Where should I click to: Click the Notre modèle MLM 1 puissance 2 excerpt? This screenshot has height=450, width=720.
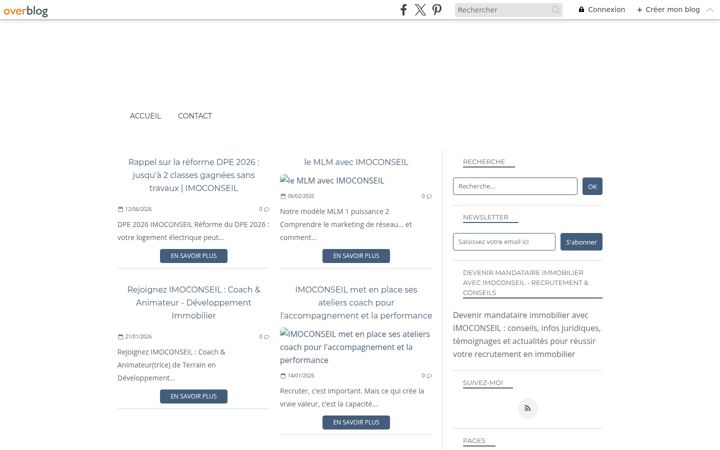pyautogui.click(x=346, y=225)
